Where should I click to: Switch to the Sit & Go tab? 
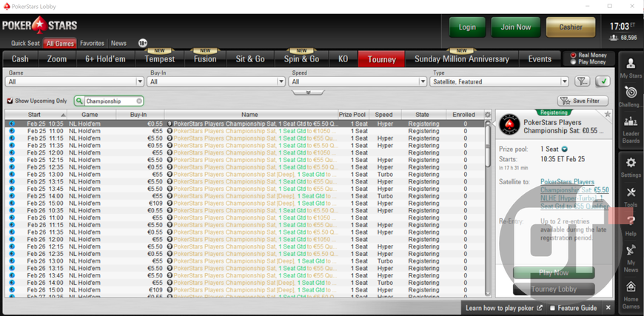(x=250, y=59)
